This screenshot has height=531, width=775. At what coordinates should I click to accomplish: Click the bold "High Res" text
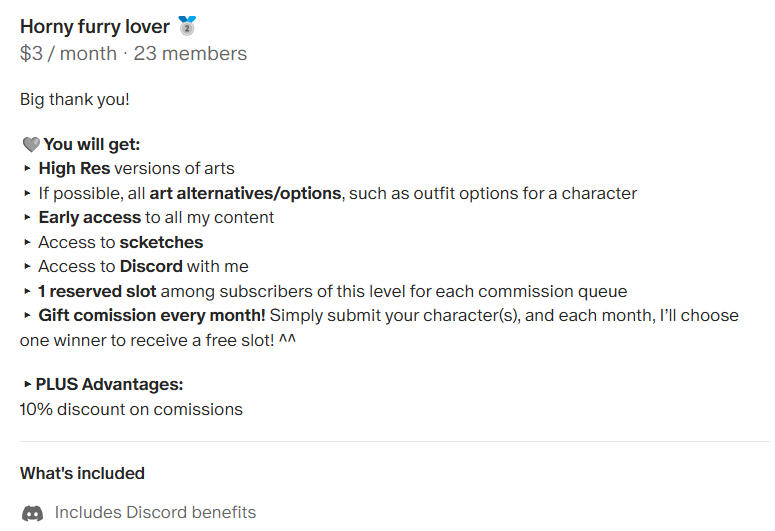click(74, 169)
